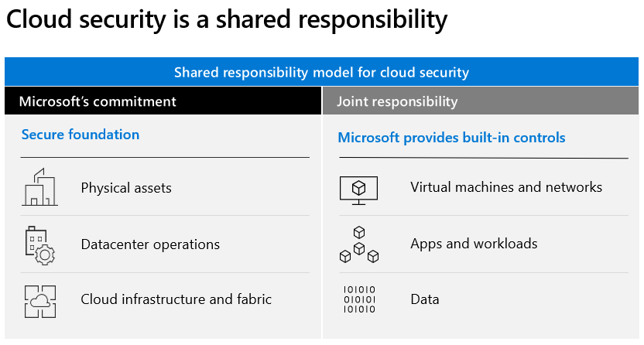The width and height of the screenshot is (644, 345).
Task: Click the Data text label
Action: pos(425,299)
